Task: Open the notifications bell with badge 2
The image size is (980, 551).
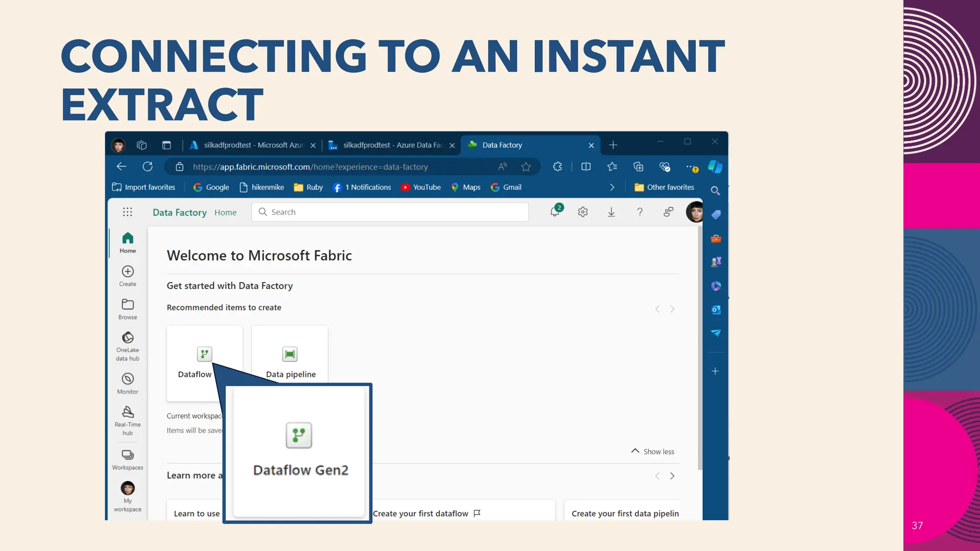Action: 555,211
